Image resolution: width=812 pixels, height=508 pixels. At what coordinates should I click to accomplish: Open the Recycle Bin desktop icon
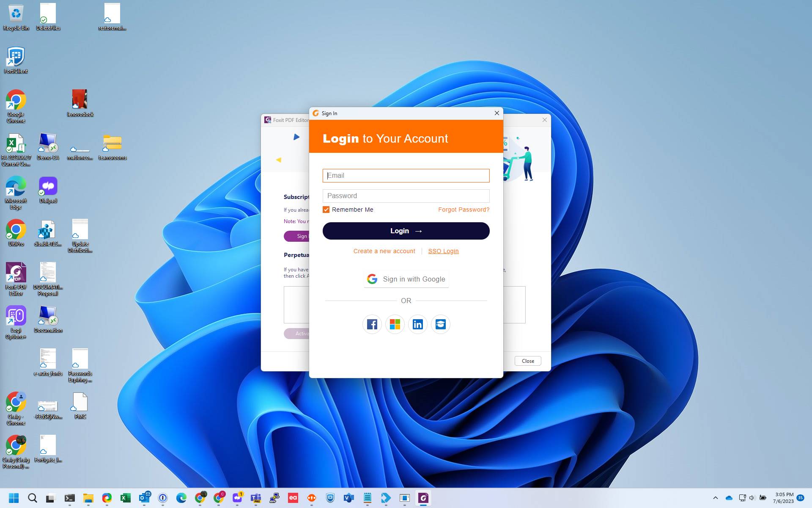tap(16, 17)
